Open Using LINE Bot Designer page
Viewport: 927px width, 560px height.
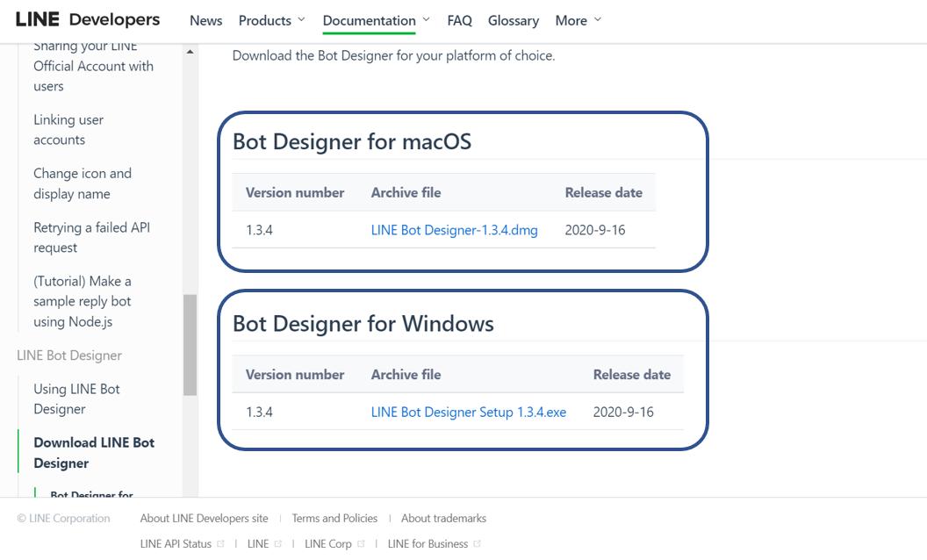point(76,398)
